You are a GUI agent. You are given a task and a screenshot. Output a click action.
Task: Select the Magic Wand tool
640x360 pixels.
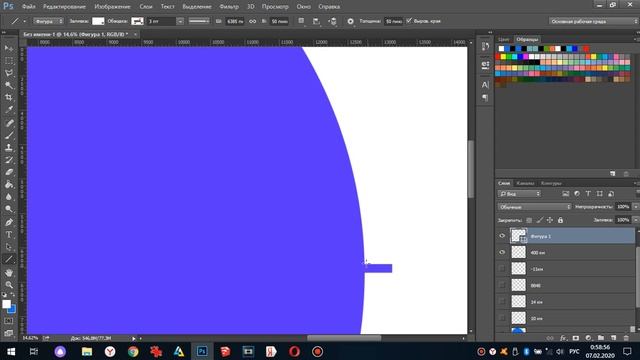[x=9, y=85]
